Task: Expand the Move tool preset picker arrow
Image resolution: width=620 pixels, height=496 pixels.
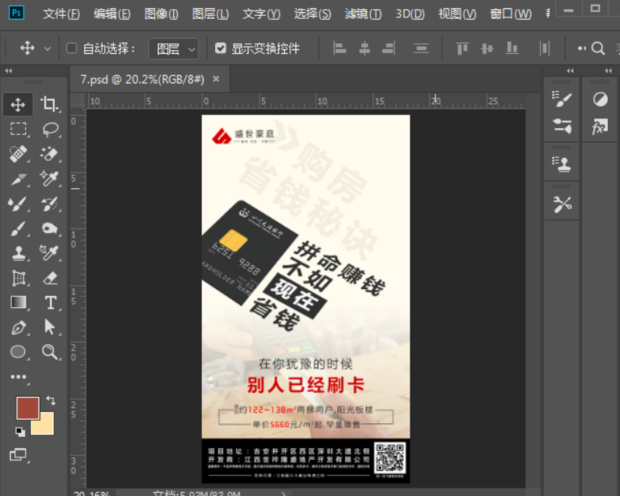Action: pyautogui.click(x=47, y=49)
